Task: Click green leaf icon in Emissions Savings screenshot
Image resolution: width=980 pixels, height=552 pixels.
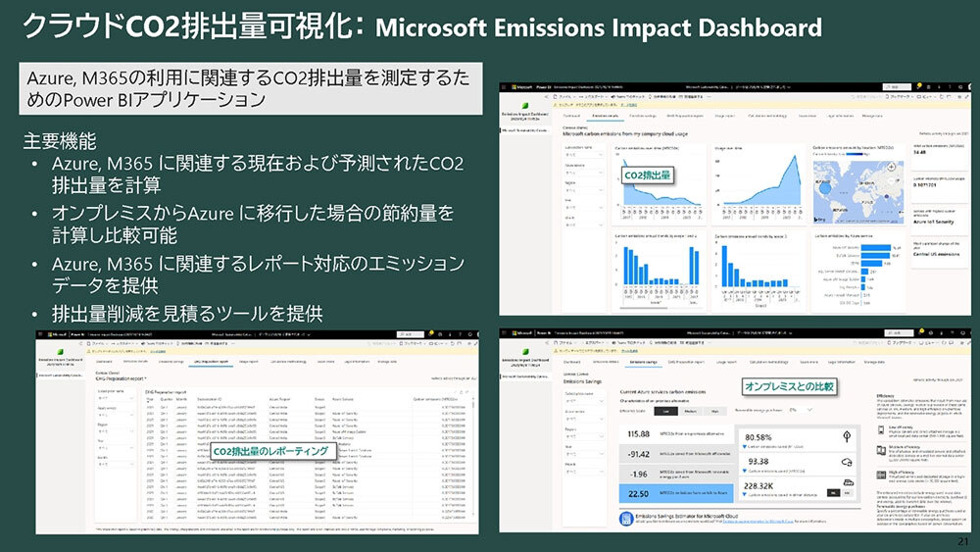Action: pyautogui.click(x=525, y=352)
